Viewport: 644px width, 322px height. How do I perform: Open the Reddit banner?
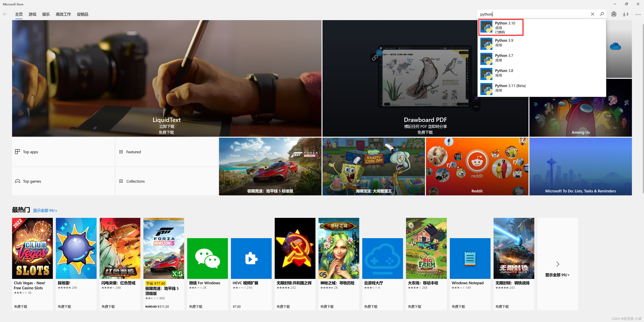tap(477, 167)
